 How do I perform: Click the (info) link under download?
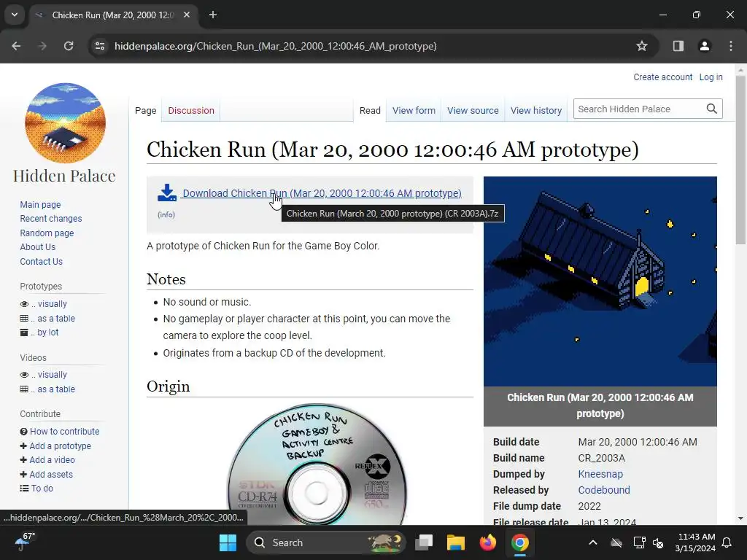click(166, 215)
